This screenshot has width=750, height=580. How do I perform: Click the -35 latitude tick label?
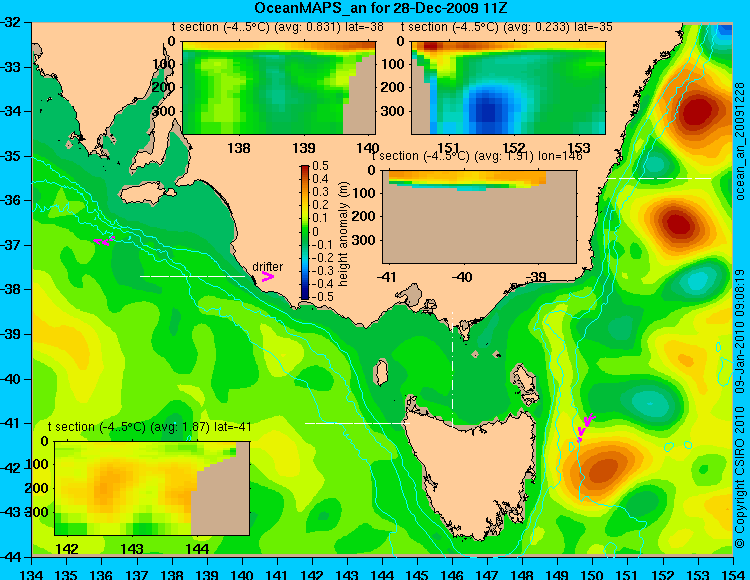coord(11,156)
